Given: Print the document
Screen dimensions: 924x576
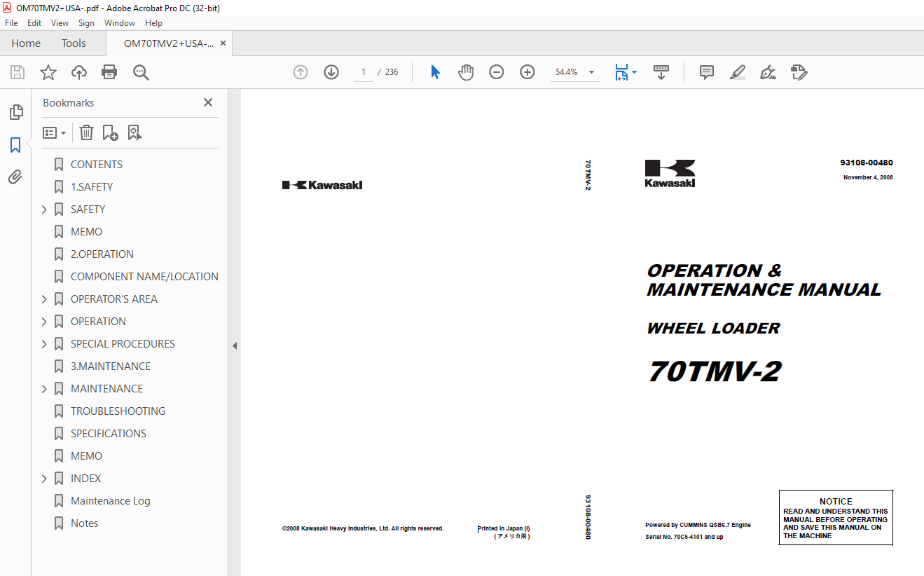Looking at the screenshot, I should (x=109, y=72).
